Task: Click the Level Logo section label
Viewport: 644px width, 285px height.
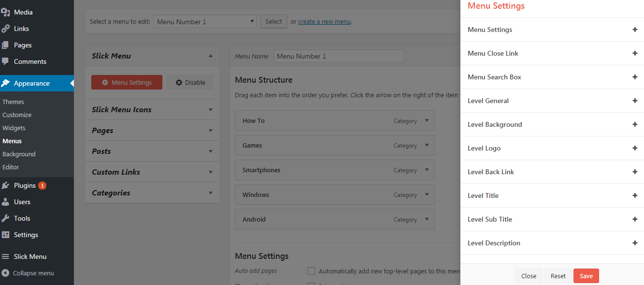Action: coord(484,148)
